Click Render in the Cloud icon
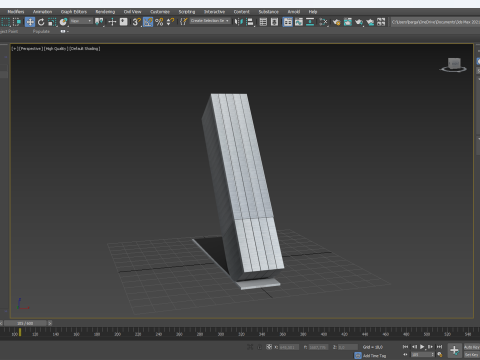This screenshot has height=360, width=480. coord(370,22)
